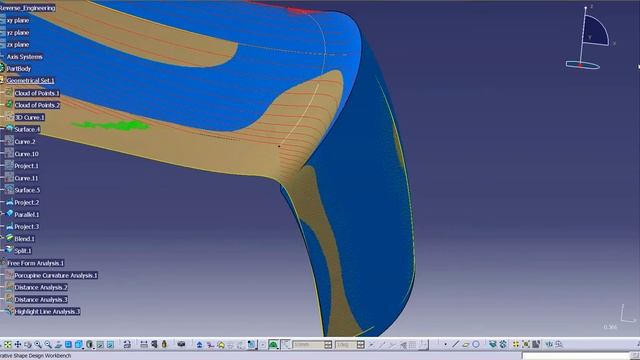Select Project.1 in the tree

coord(27,166)
